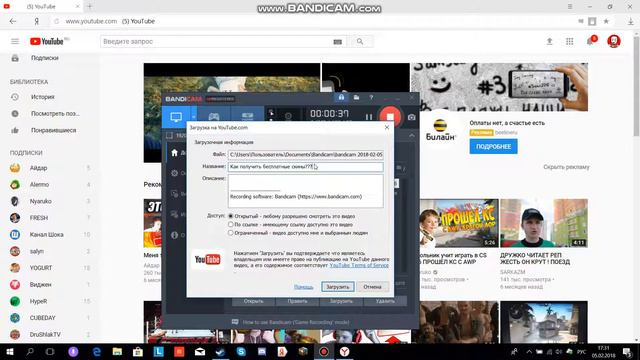Screen dimensions: 640x360
Task: Open the HypeR subscription channel
Action: pos(38,301)
